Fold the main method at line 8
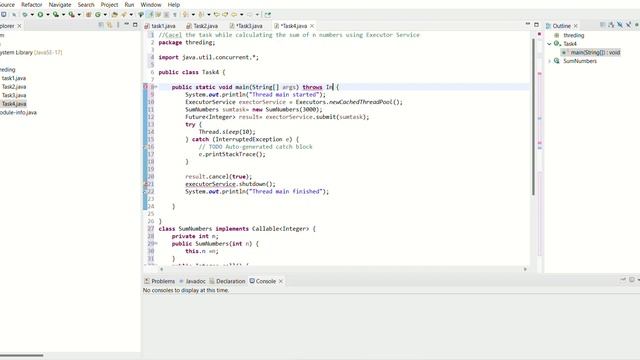The image size is (640, 360). coord(156,87)
